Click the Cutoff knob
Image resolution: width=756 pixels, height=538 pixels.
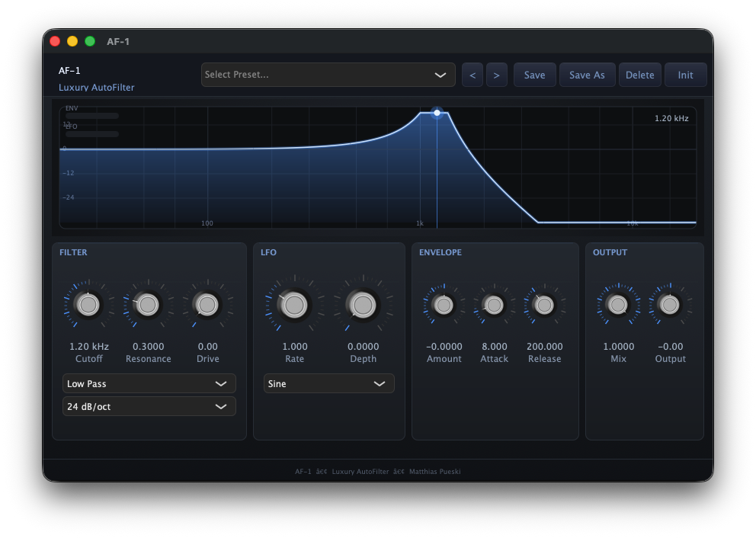coord(88,305)
